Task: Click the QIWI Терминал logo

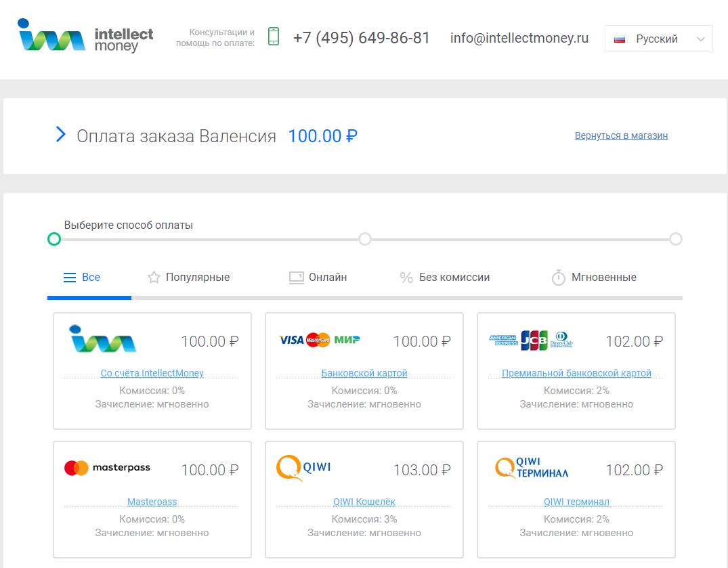Action: [x=532, y=468]
